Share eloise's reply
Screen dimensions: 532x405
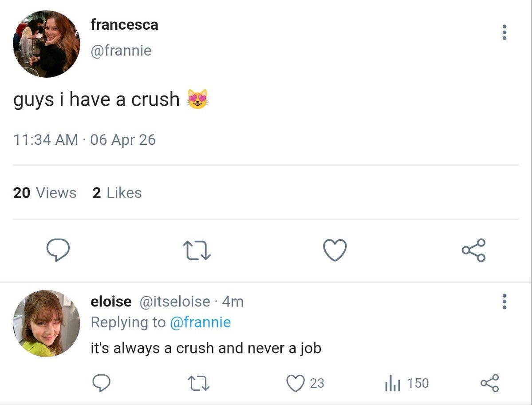tap(489, 383)
